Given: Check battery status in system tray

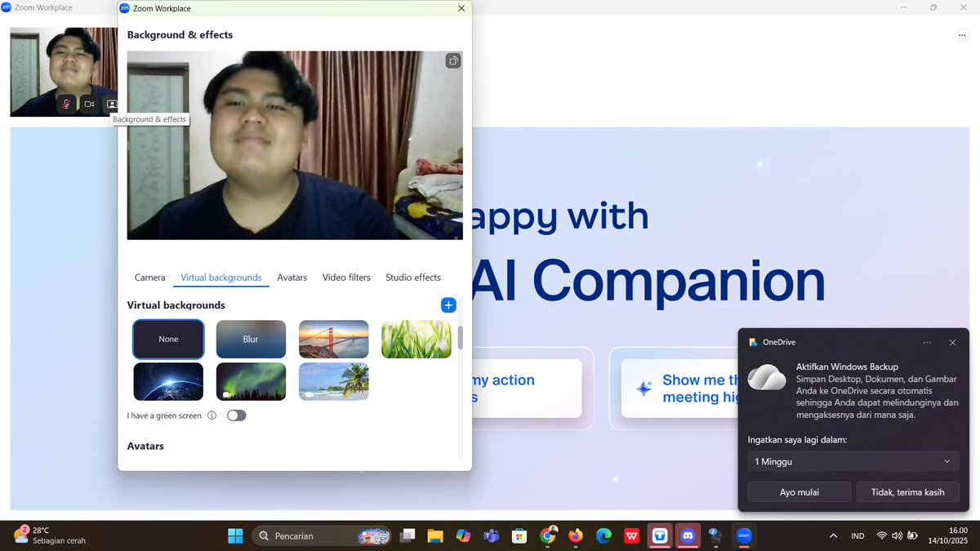Looking at the screenshot, I should click(913, 536).
